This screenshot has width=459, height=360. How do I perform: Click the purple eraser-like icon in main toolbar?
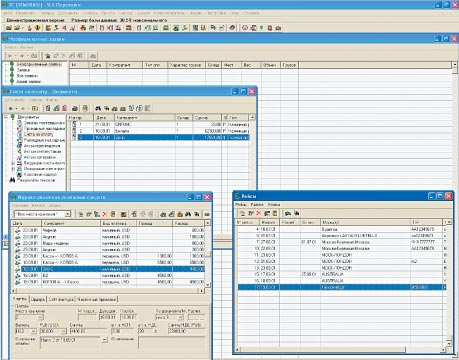tap(232, 28)
